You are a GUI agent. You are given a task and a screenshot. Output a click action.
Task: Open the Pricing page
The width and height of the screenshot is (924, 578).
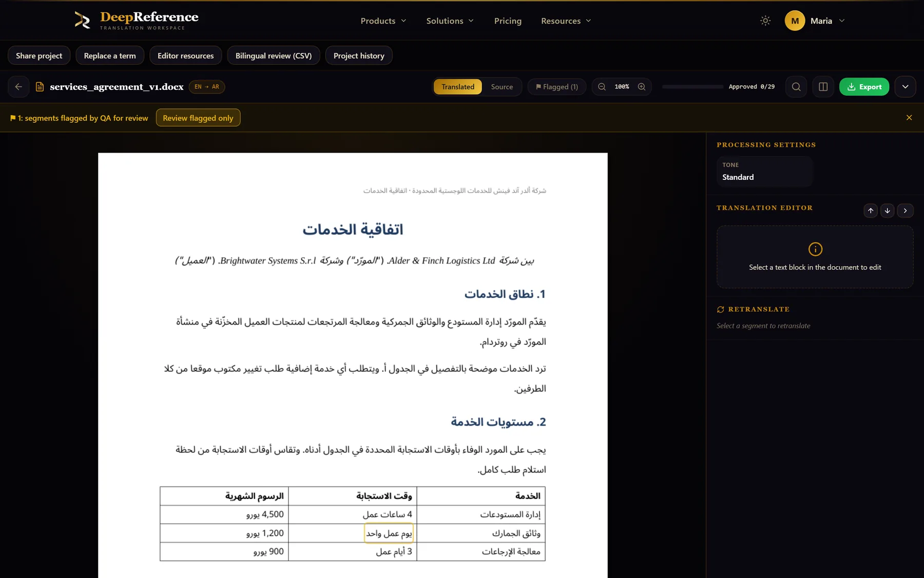508,21
